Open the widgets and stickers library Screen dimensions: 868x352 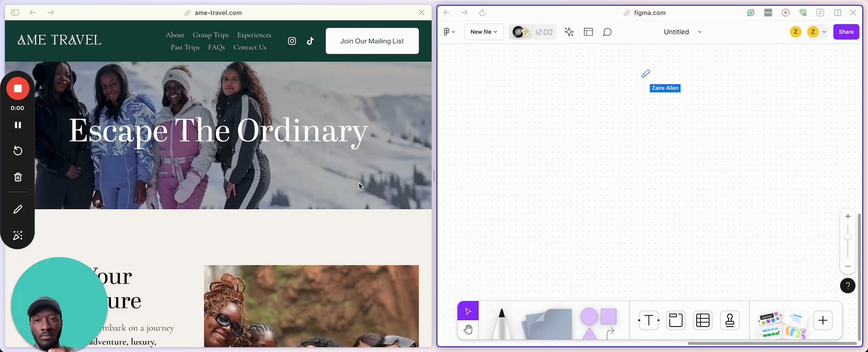(782, 325)
